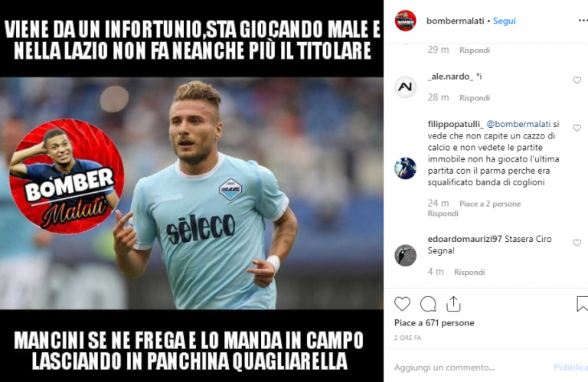This screenshot has width=588, height=382.
Task: Open _ale.nardo_'s avatar
Action: 405,87
